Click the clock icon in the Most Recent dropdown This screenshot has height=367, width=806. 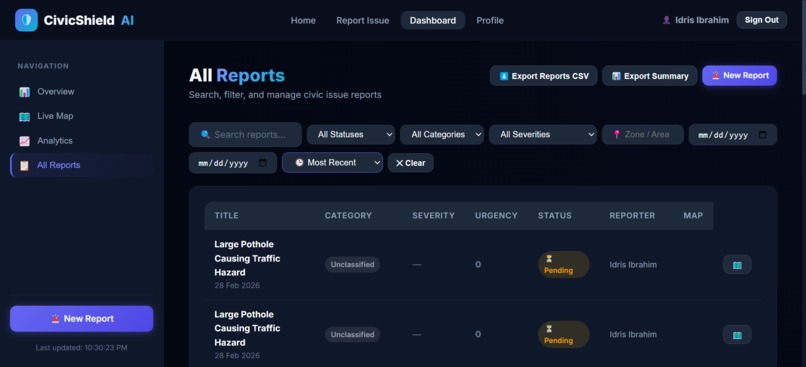[299, 162]
